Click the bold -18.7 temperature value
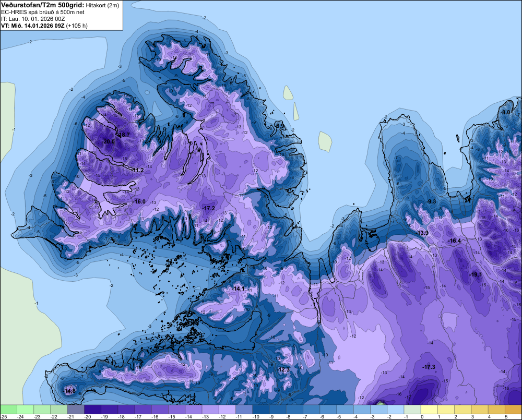This screenshot has height=420, width=522. [x=124, y=135]
